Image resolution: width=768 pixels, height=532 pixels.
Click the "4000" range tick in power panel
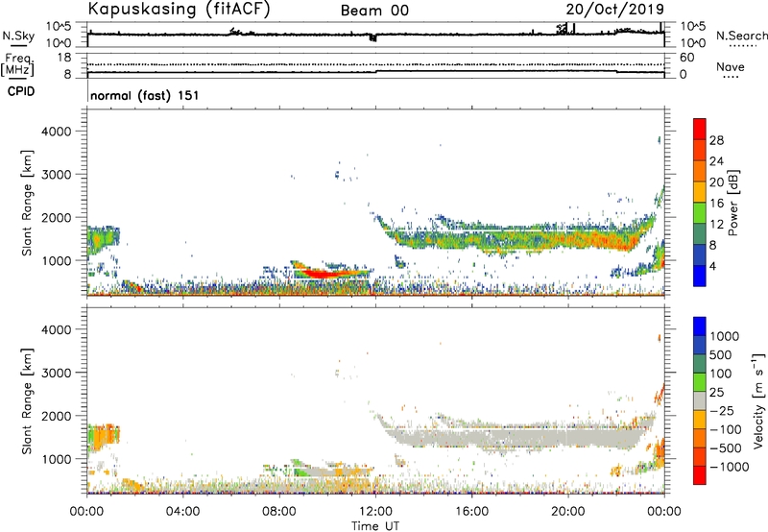[x=56, y=132]
